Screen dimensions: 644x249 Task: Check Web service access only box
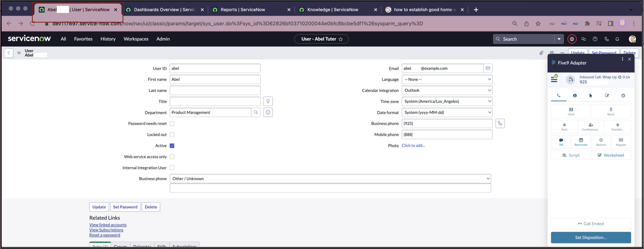click(x=172, y=157)
